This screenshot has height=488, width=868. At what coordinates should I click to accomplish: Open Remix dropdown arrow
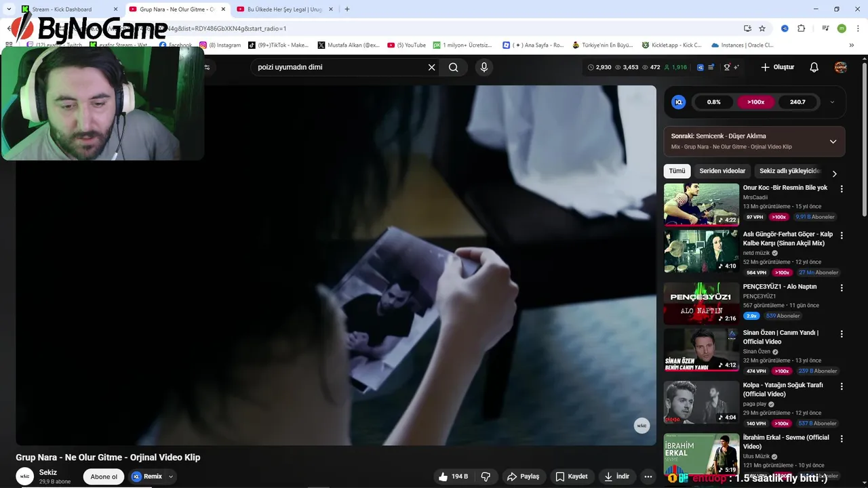pyautogui.click(x=171, y=476)
